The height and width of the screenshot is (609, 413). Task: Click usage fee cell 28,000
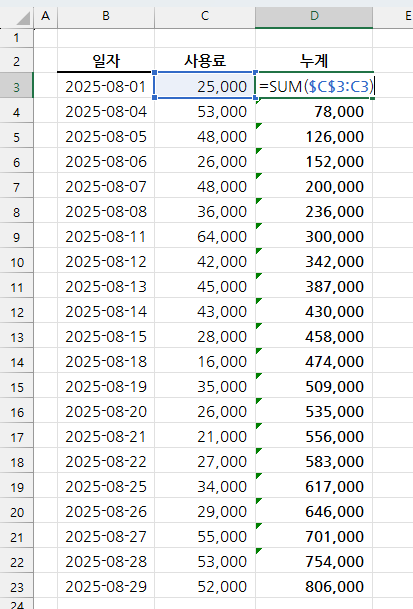205,336
